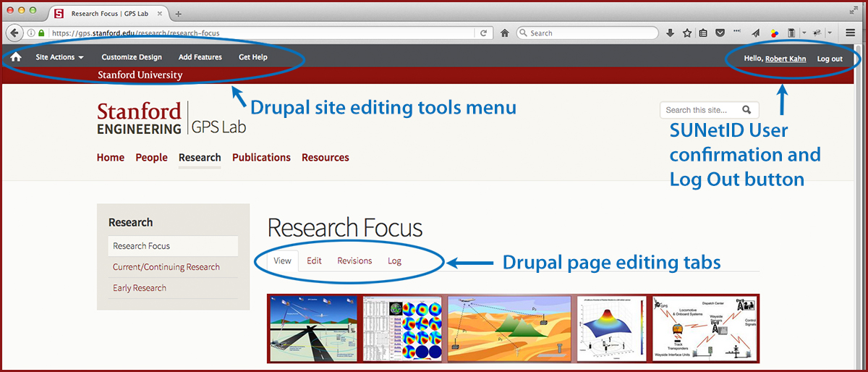Bookmark this page with the star icon
The height and width of the screenshot is (372, 868).
687,33
